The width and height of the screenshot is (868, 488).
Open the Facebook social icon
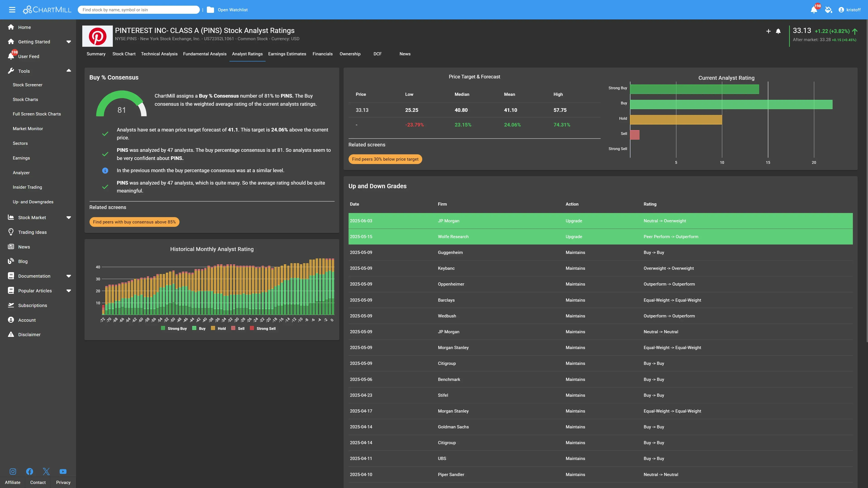coord(30,472)
